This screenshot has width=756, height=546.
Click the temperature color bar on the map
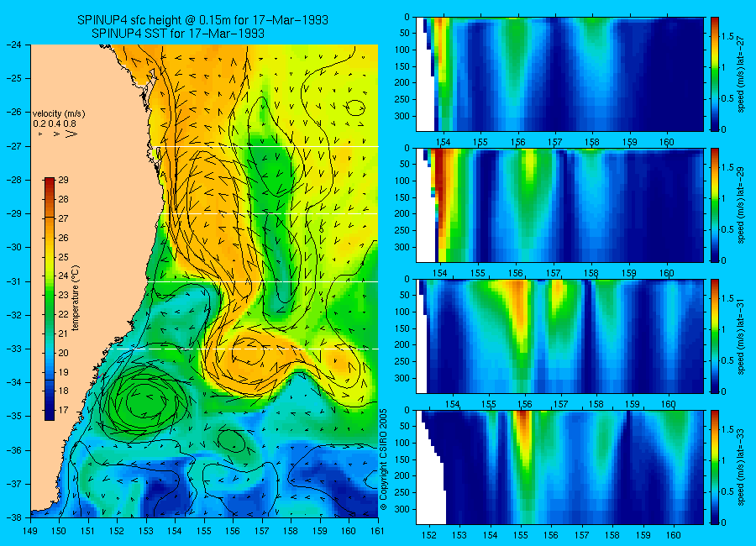coord(50,299)
